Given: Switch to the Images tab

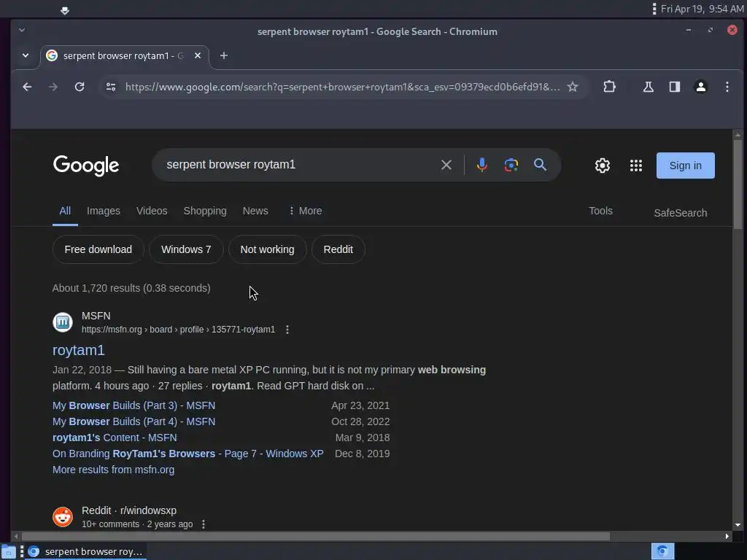Looking at the screenshot, I should [104, 211].
